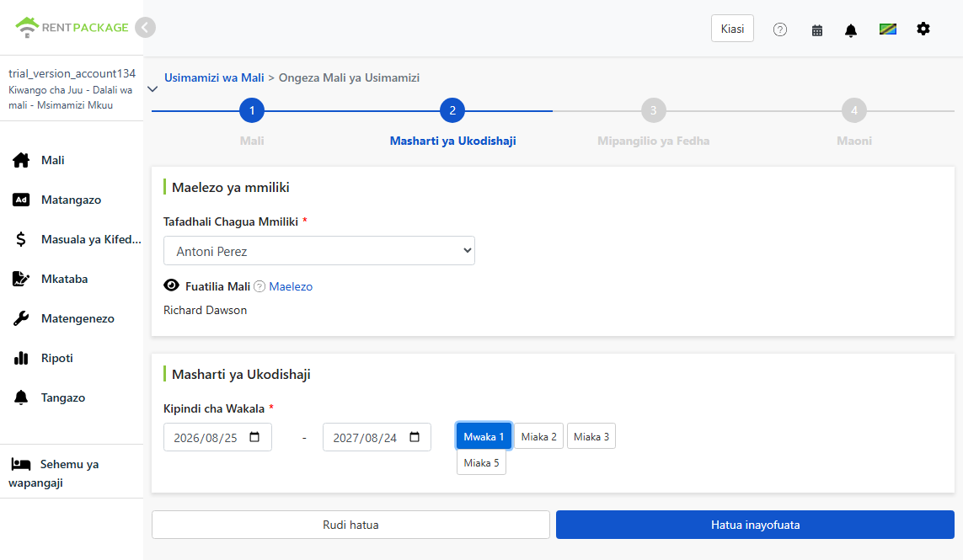Viewport: 963px width, 560px height.
Task: Focus the end date field 2027/08/24
Action: pyautogui.click(x=377, y=437)
